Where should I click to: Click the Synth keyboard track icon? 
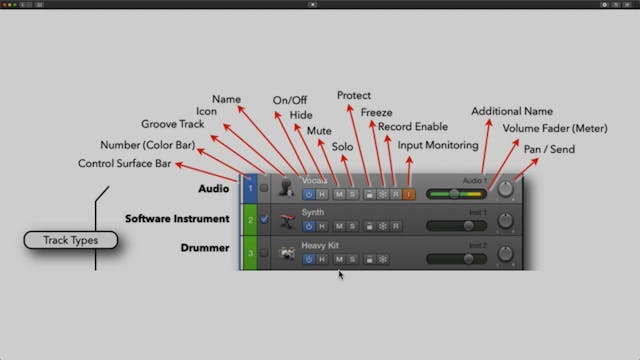pyautogui.click(x=287, y=221)
